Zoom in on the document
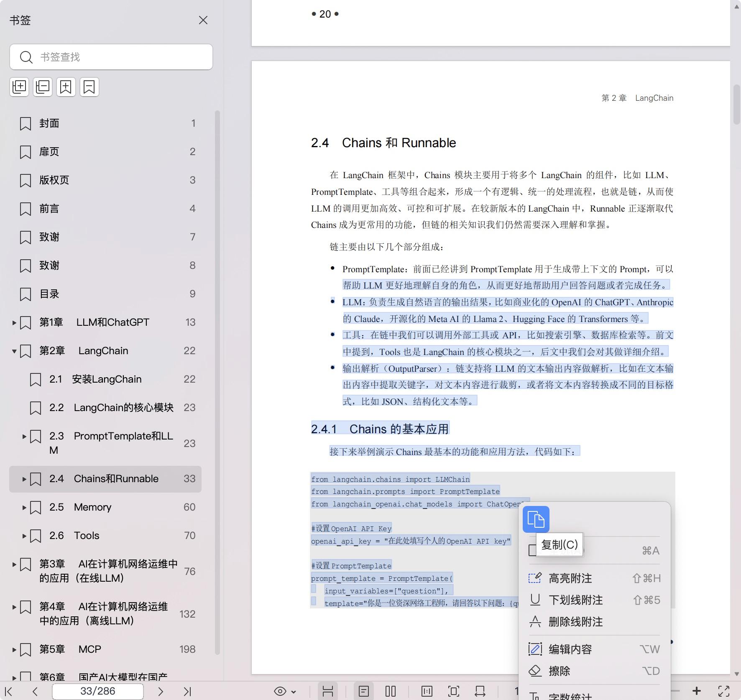 (x=696, y=691)
